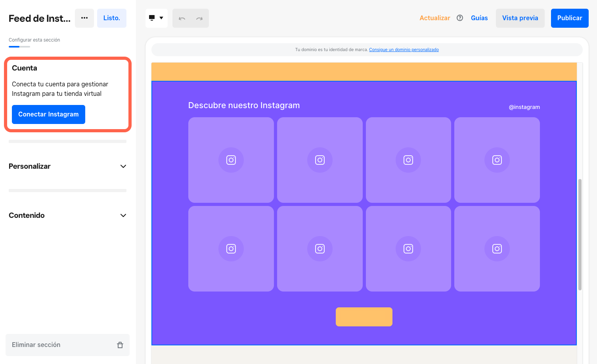
Task: Click the Publicar button
Action: [570, 18]
